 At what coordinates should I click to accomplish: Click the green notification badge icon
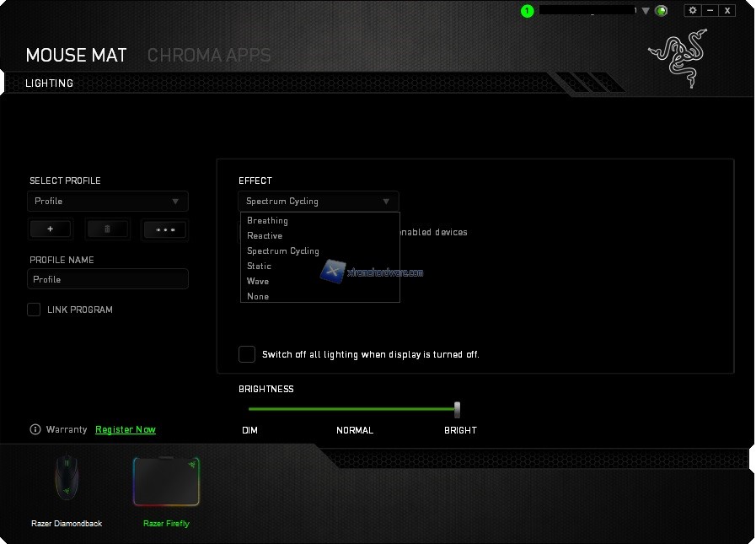(x=528, y=11)
